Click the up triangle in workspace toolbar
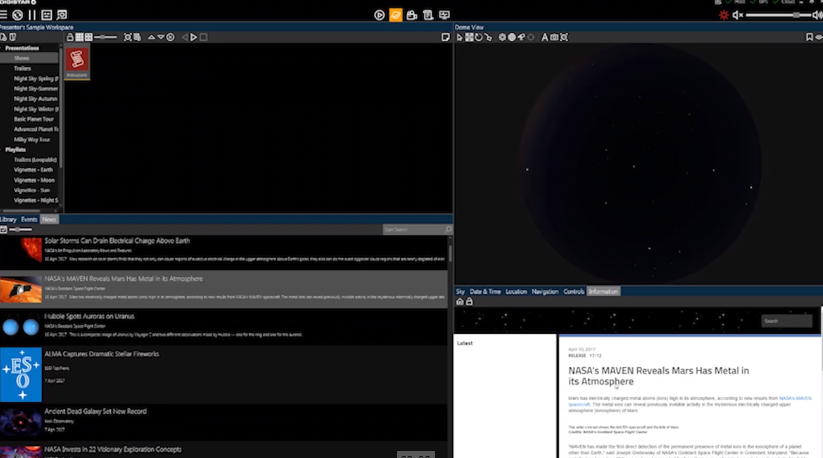Viewport: 823px width, 458px height. point(151,37)
